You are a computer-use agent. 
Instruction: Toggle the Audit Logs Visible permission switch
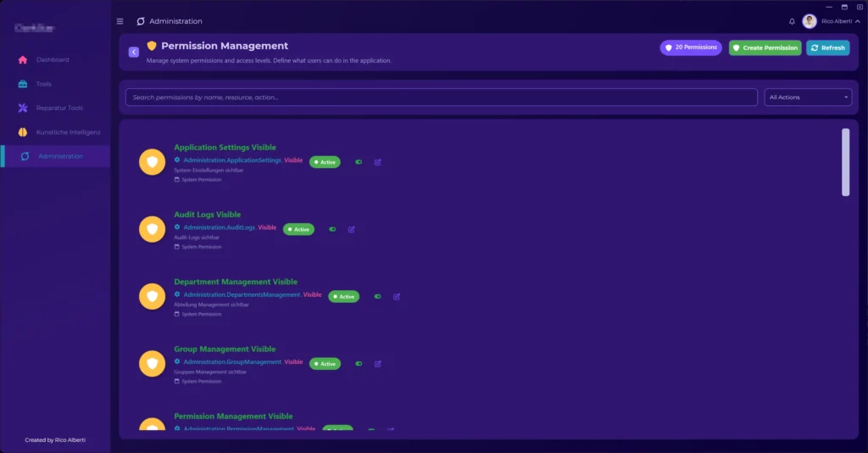(x=332, y=229)
